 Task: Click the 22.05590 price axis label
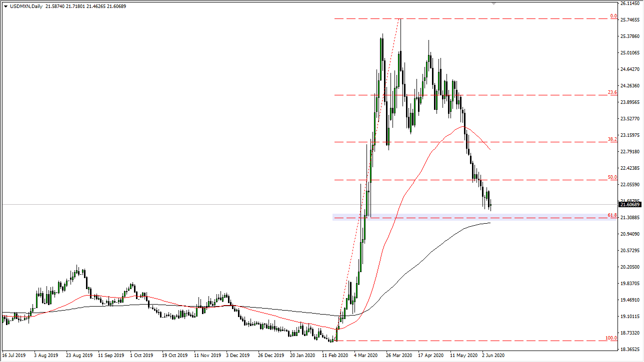629,185
